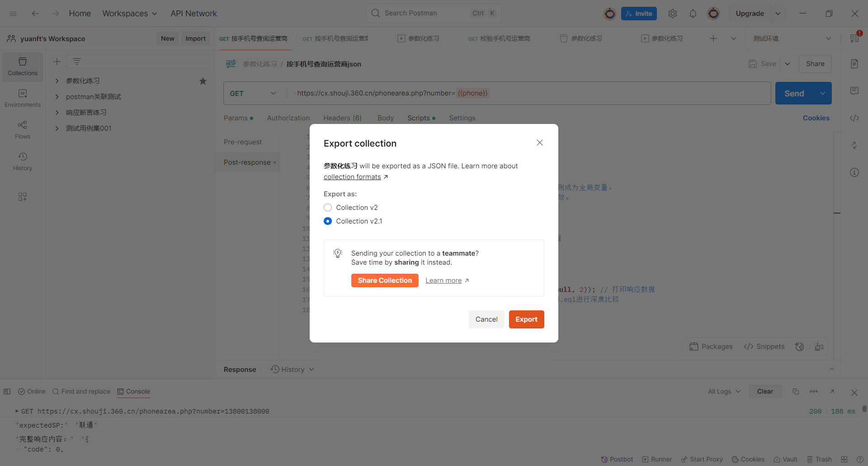
Task: Click the Invite button
Action: pyautogui.click(x=639, y=14)
